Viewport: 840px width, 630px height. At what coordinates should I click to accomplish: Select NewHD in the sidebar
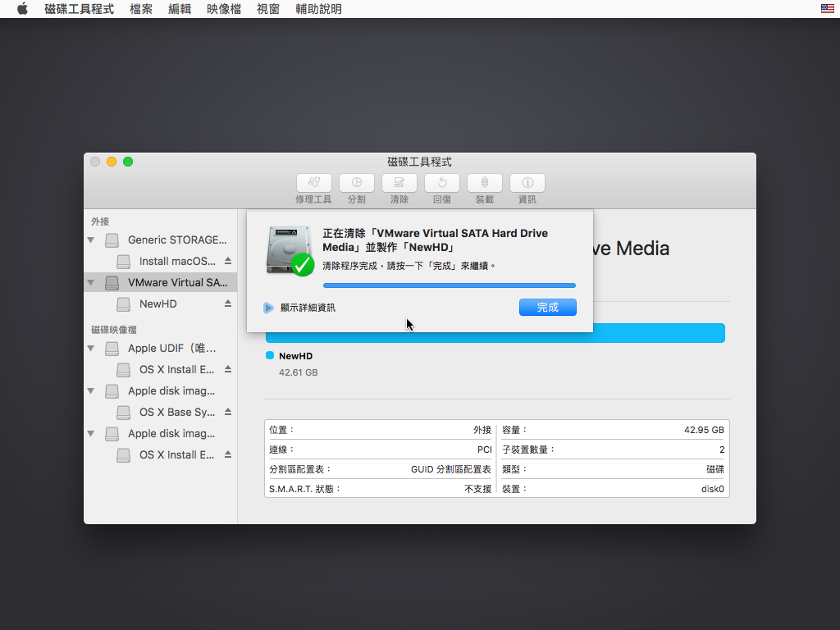pos(160,304)
